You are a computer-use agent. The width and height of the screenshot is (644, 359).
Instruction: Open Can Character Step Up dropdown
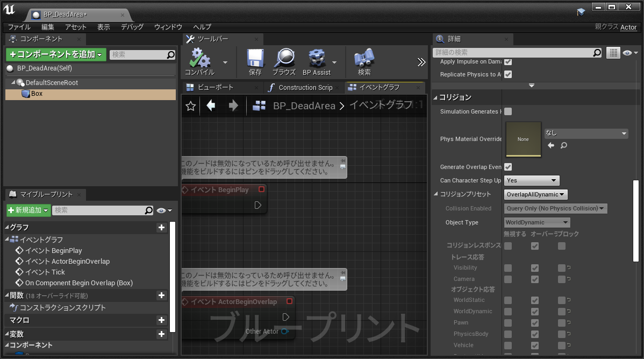tap(532, 180)
